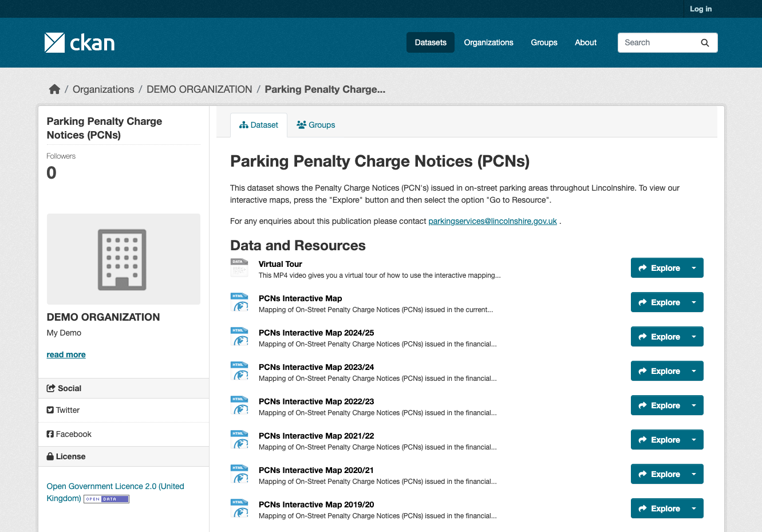
Task: Switch to the Groups tab
Action: pos(316,125)
